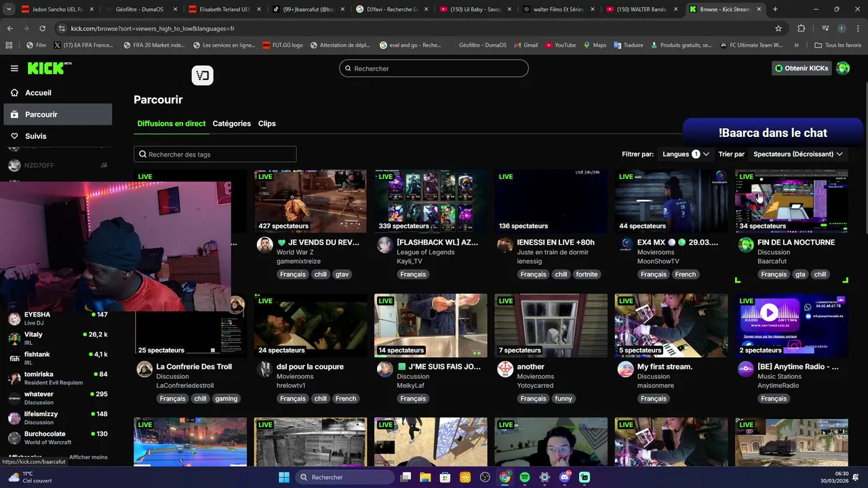Click the LaConfreriedestroll channel avatar
The image size is (868, 488).
click(144, 369)
